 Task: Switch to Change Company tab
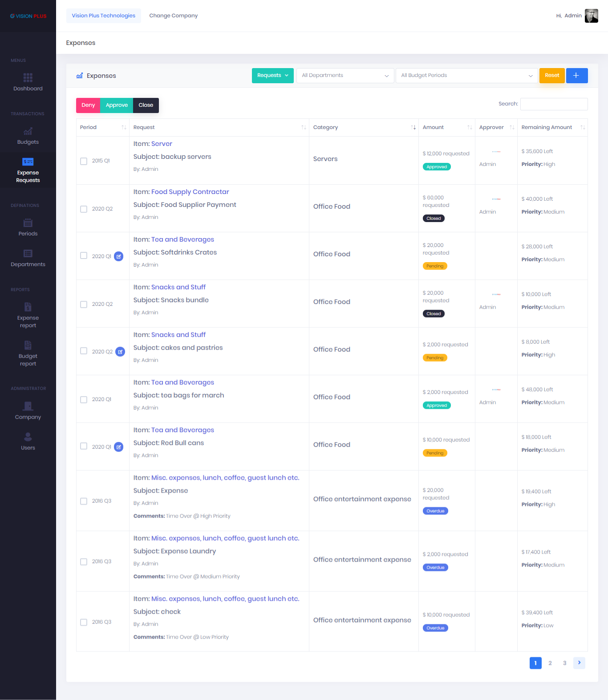173,16
